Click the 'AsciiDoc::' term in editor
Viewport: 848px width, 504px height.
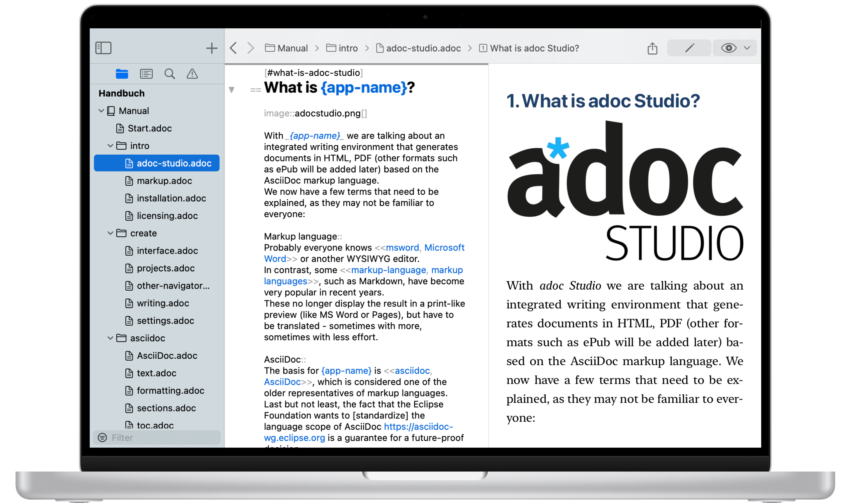(x=285, y=359)
